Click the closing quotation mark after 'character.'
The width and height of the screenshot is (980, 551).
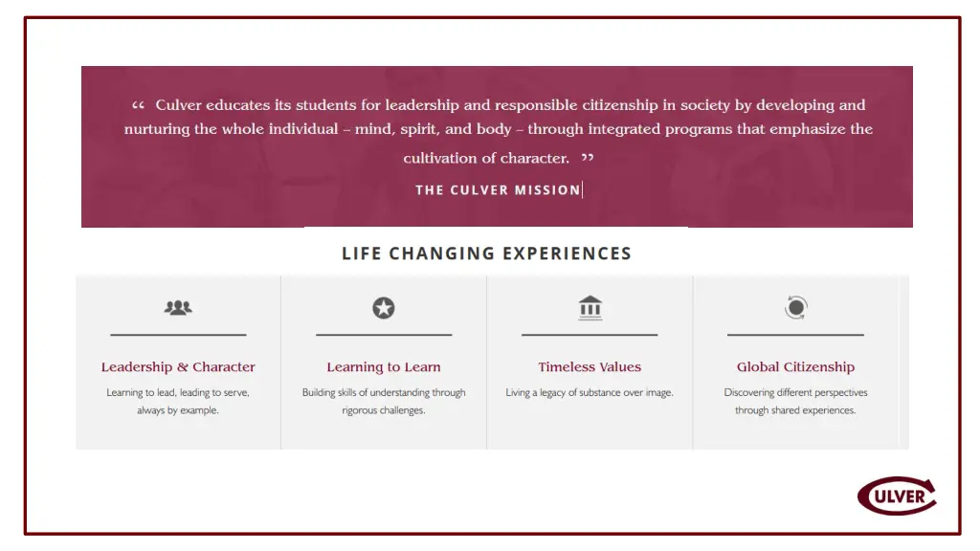[588, 158]
